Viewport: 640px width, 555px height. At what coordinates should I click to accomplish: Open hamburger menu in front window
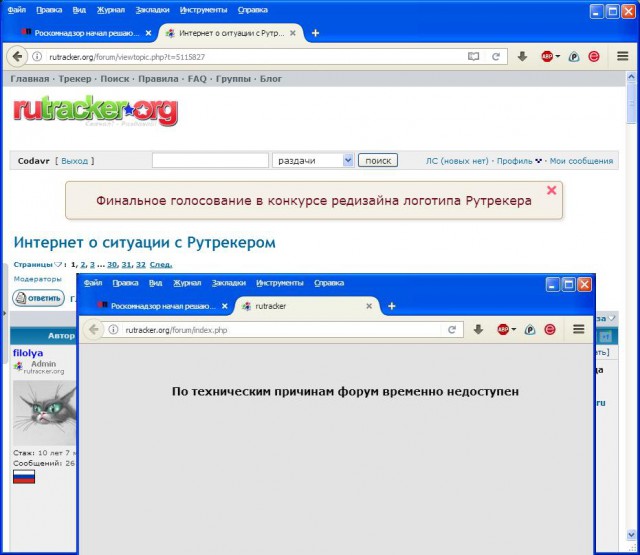[578, 329]
